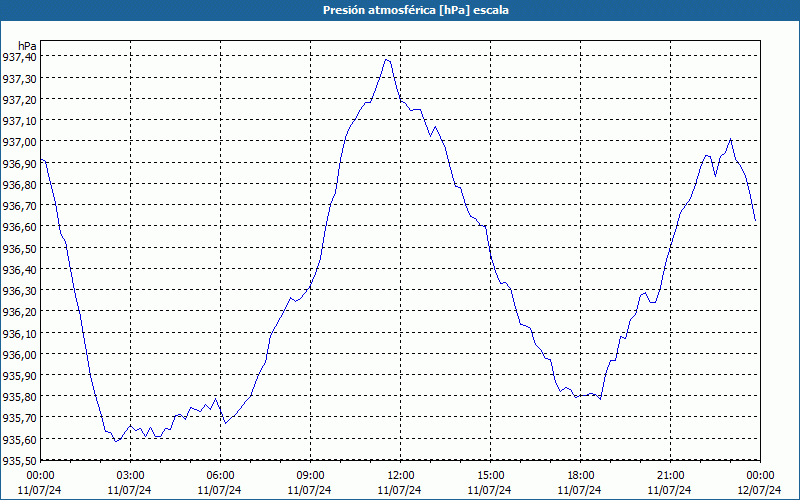Select the 936,00 y-axis label

click(x=19, y=354)
